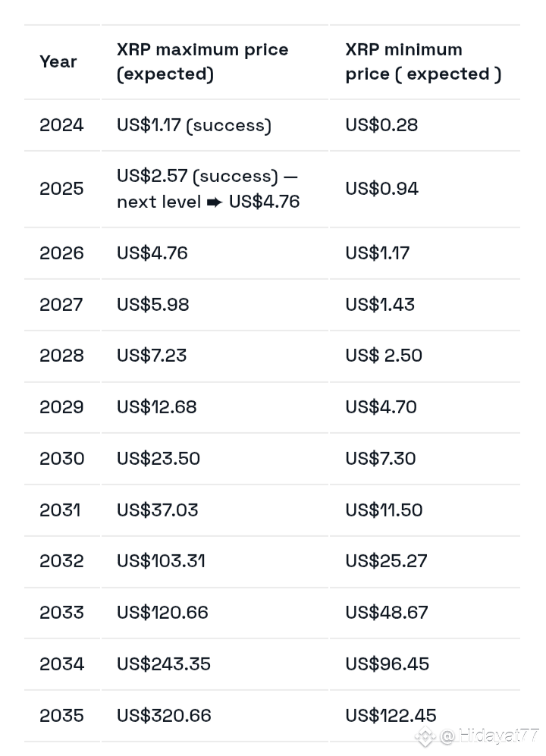Viewport: 546px width, 756px height.
Task: Select the XRP minimum price header
Action: (x=423, y=61)
